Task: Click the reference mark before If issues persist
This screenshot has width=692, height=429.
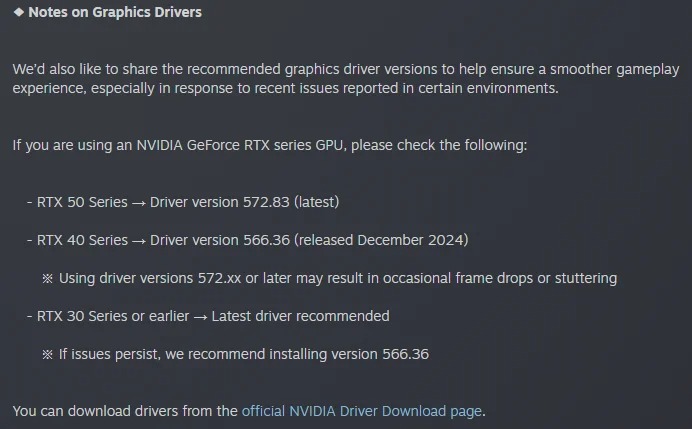Action: click(x=47, y=354)
